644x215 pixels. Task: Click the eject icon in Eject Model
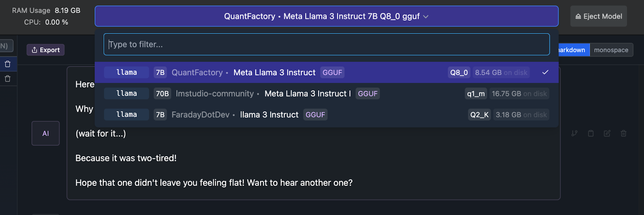click(x=578, y=17)
